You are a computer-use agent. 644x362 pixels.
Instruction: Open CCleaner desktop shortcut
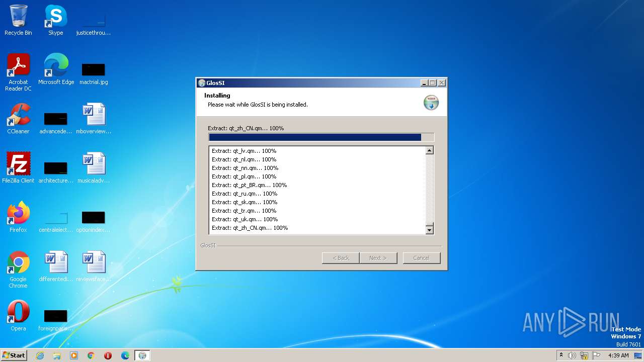pyautogui.click(x=18, y=119)
